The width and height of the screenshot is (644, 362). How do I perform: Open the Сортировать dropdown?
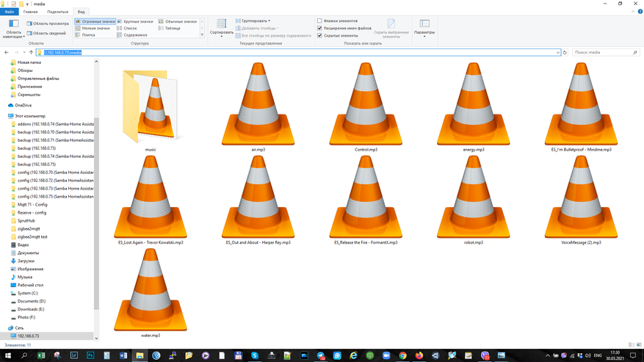pos(221,29)
